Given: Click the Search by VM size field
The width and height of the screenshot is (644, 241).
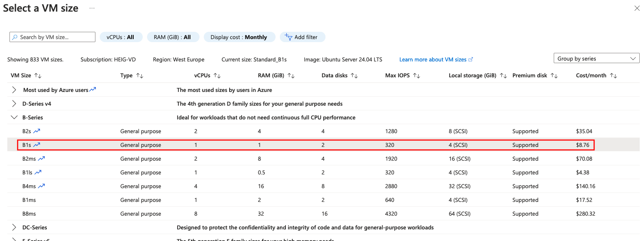Looking at the screenshot, I should tap(52, 37).
